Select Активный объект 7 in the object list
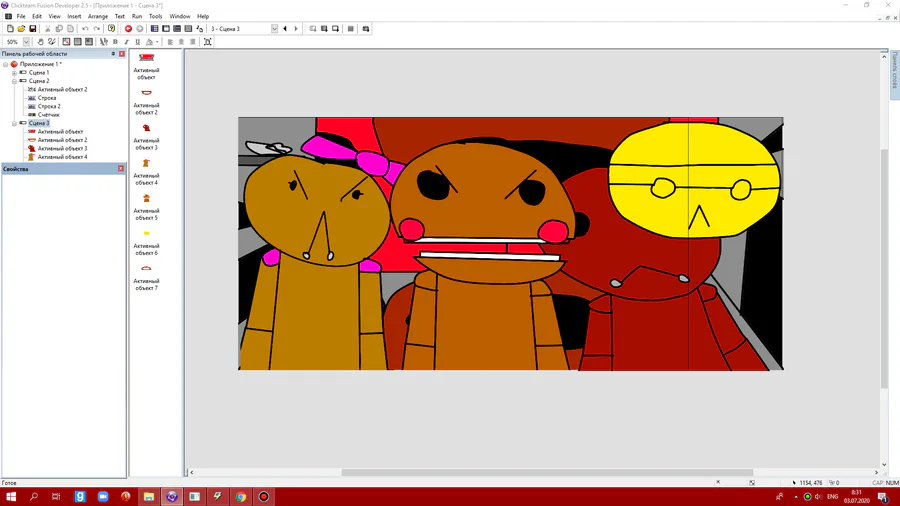 click(x=146, y=278)
